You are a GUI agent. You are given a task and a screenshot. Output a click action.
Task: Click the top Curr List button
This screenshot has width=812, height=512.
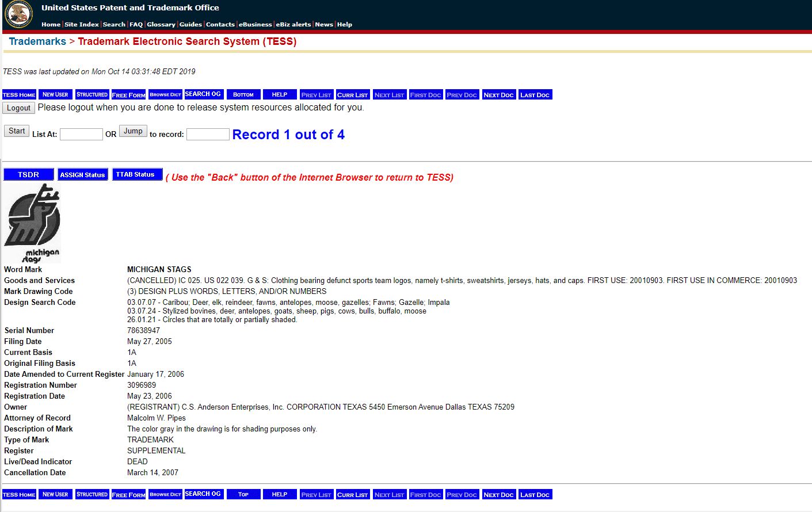point(353,94)
